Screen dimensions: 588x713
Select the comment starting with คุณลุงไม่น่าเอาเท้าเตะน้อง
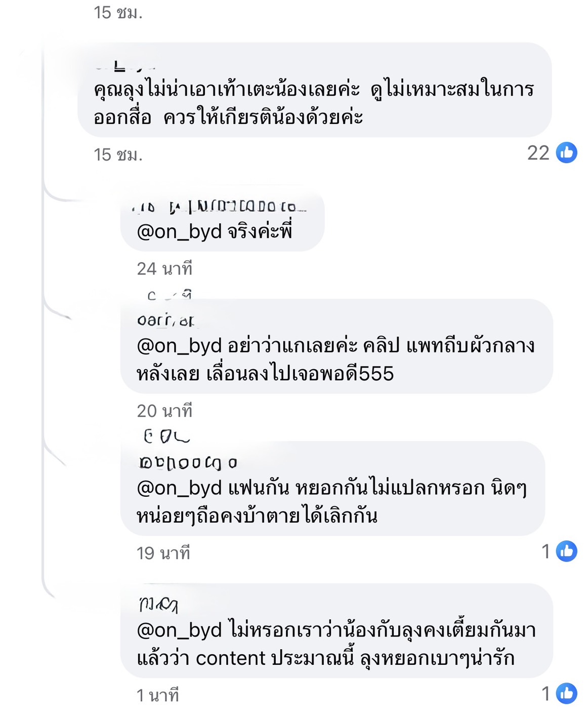pyautogui.click(x=314, y=103)
